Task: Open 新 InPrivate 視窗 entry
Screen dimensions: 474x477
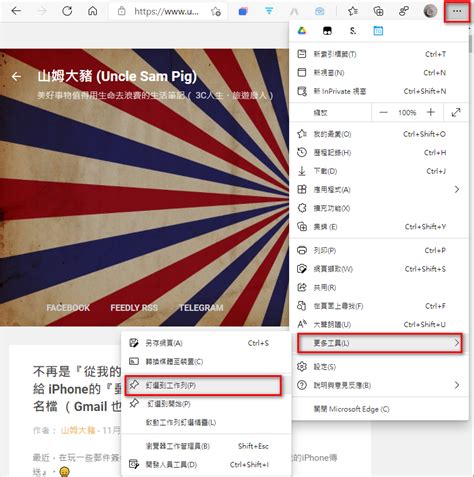Action: coord(379,91)
